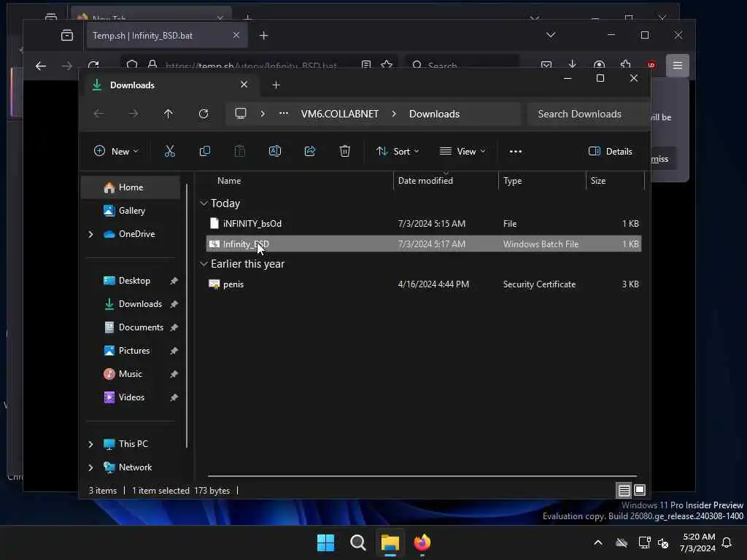This screenshot has width=747, height=560.
Task: Click chevron after VM6.COLLABNET in address bar
Action: [394, 114]
